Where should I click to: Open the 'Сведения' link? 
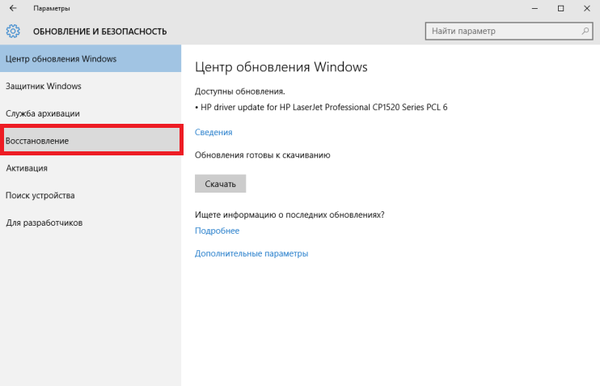(x=214, y=132)
